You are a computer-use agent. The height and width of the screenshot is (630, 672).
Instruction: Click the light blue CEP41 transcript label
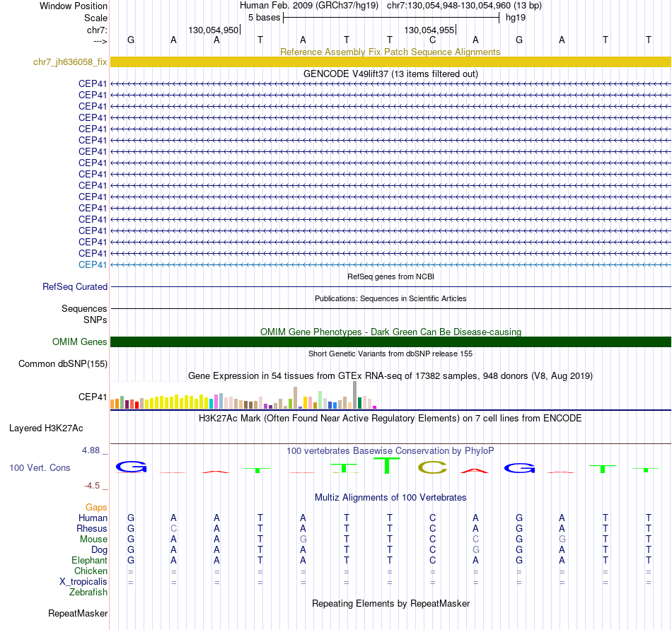92,264
